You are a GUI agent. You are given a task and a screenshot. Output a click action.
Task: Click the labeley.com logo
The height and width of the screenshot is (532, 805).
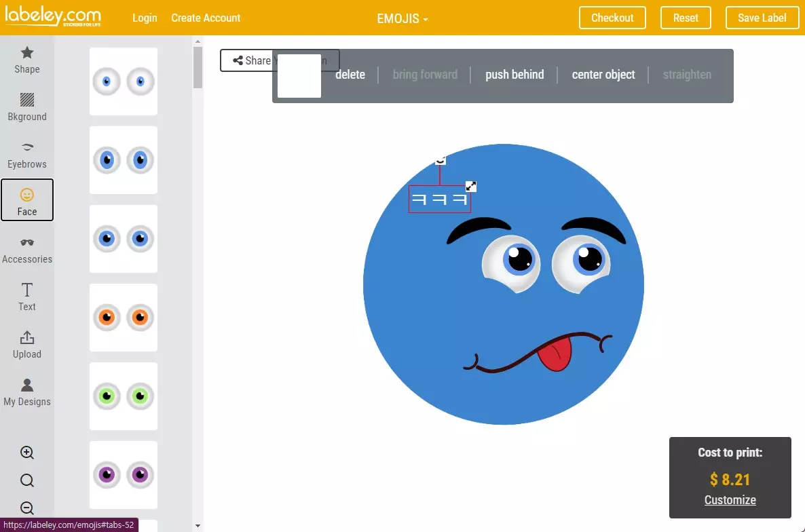[53, 17]
